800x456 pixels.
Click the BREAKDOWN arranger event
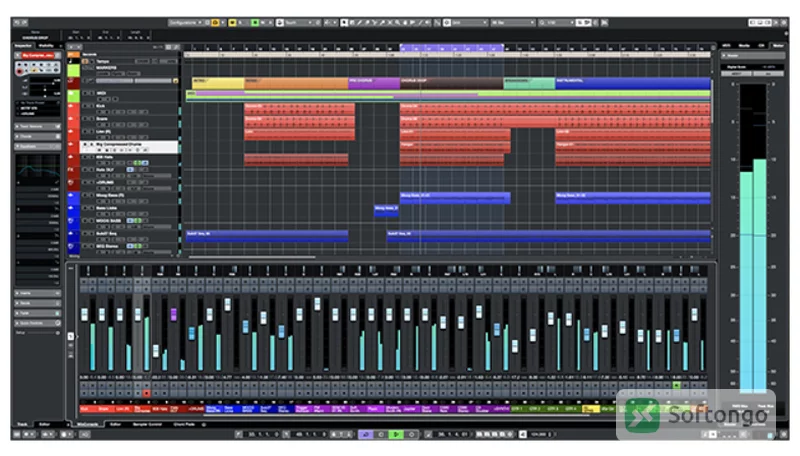pos(529,83)
